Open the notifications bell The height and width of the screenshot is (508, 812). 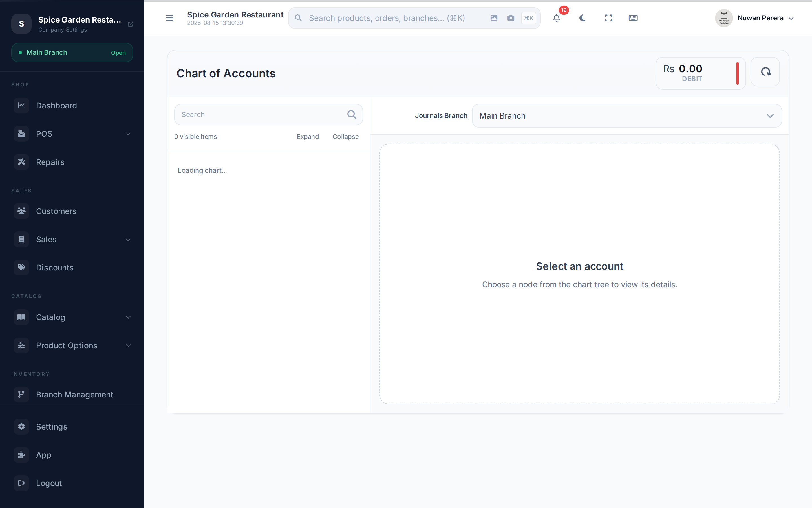pyautogui.click(x=556, y=18)
